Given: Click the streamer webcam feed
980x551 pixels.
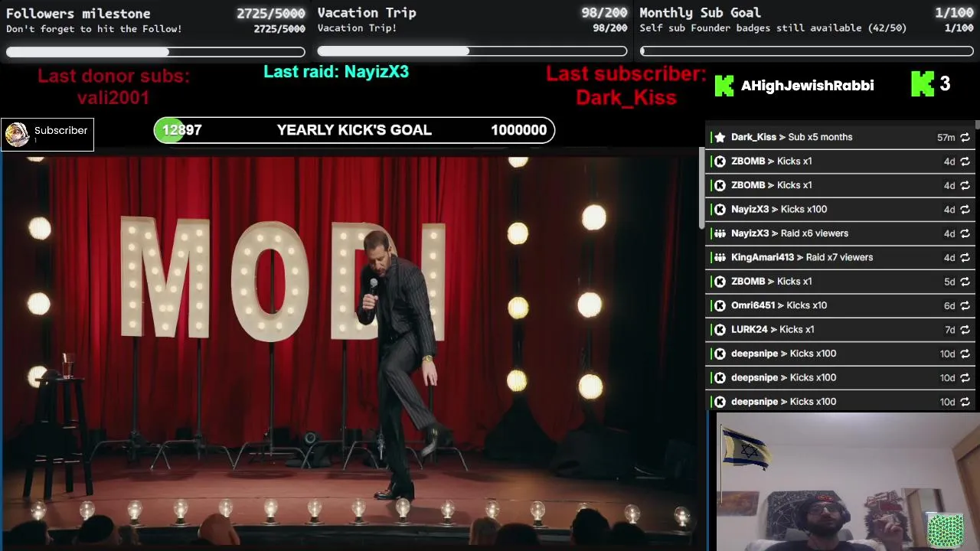Looking at the screenshot, I should (848, 482).
